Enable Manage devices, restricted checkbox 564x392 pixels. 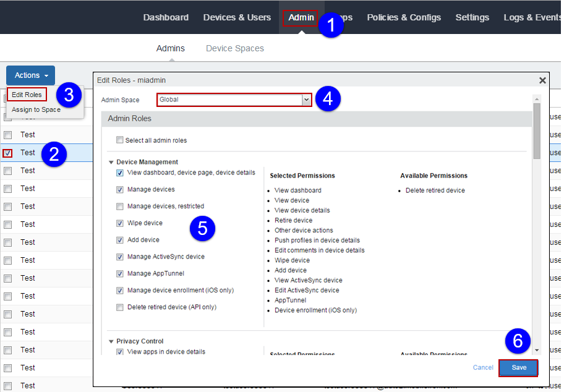click(120, 207)
